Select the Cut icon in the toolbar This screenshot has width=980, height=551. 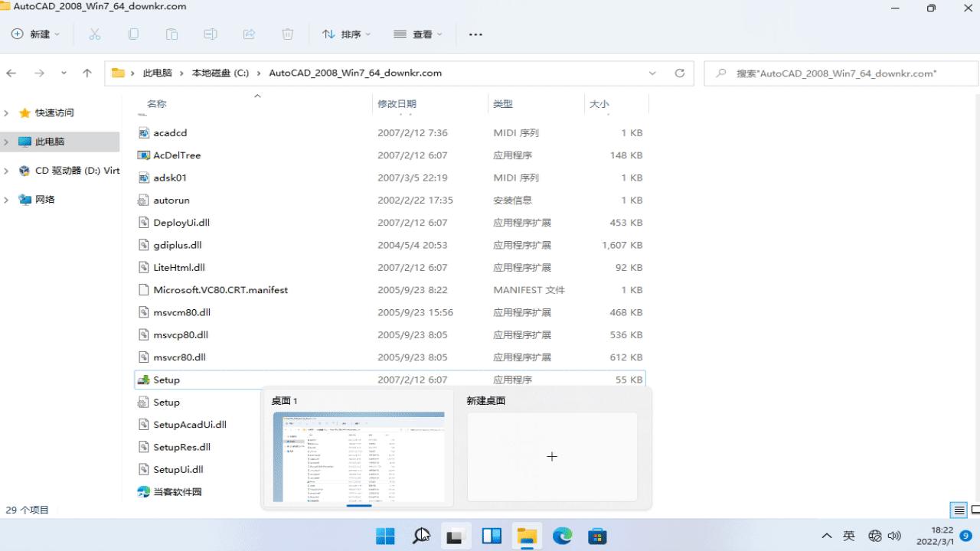click(x=94, y=34)
